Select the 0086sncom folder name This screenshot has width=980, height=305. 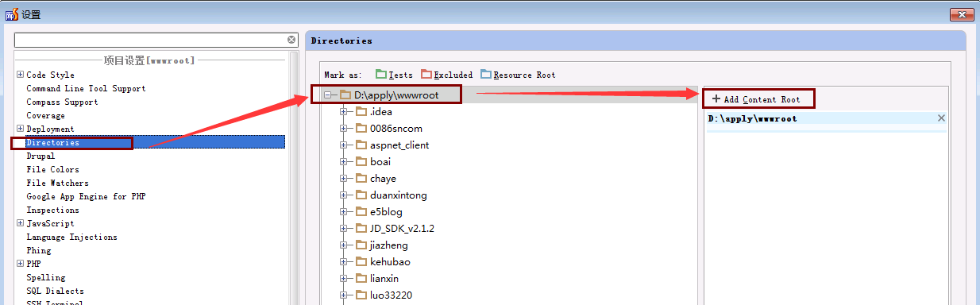395,129
